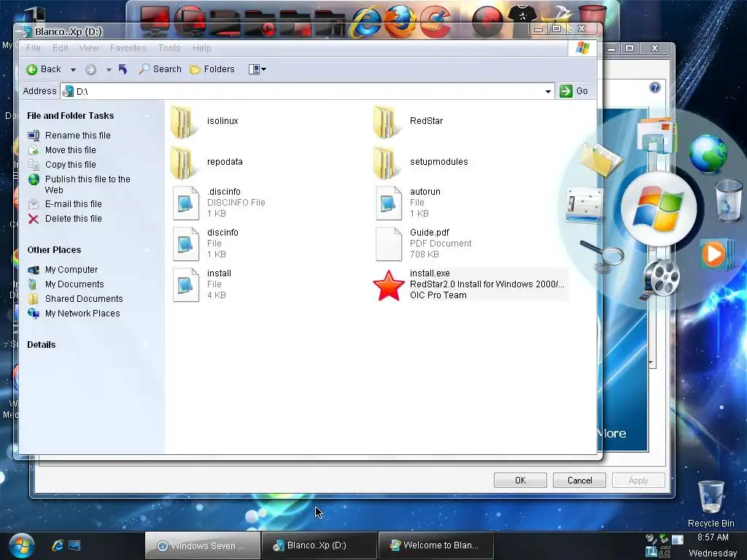Toggle the Folders pane button

click(x=212, y=69)
